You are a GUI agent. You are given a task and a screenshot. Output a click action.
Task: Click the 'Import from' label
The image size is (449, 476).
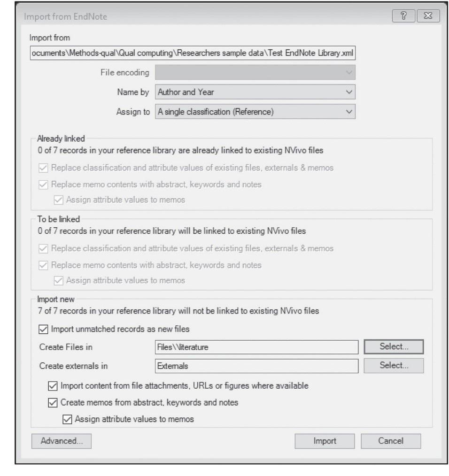(49, 38)
